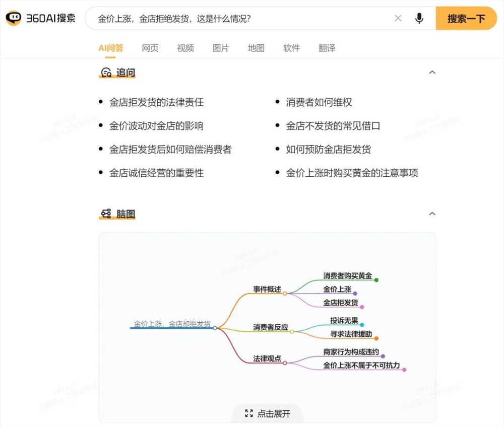Switch to the 图片 tab

click(221, 48)
